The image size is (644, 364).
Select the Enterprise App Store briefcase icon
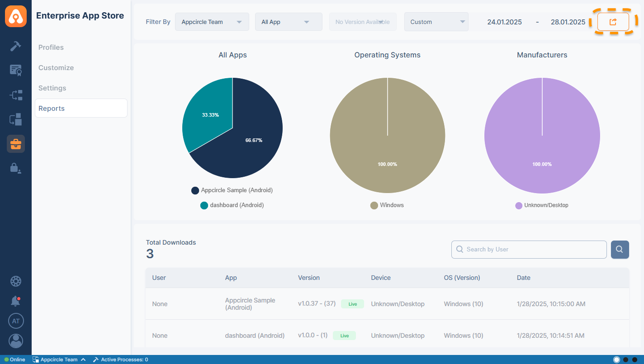pos(16,144)
